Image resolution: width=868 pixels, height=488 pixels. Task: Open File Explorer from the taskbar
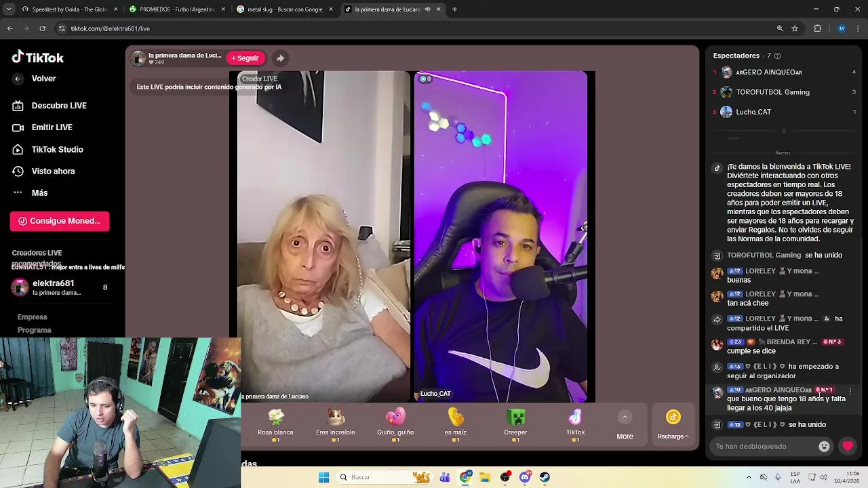[485, 477]
